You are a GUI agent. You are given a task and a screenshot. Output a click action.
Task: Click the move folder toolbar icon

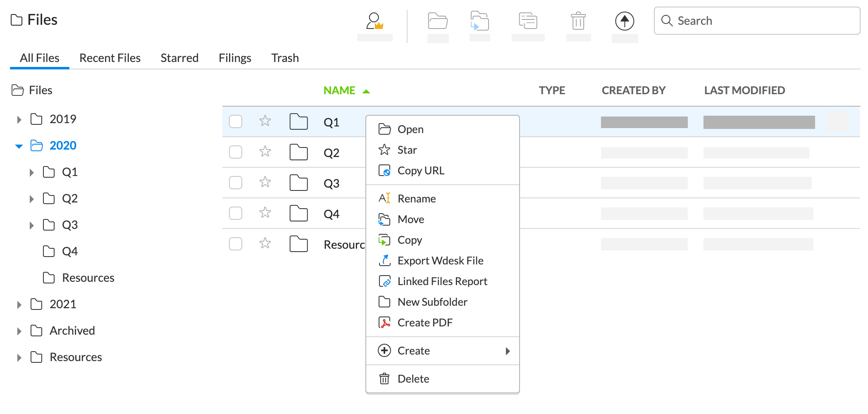pos(479,21)
